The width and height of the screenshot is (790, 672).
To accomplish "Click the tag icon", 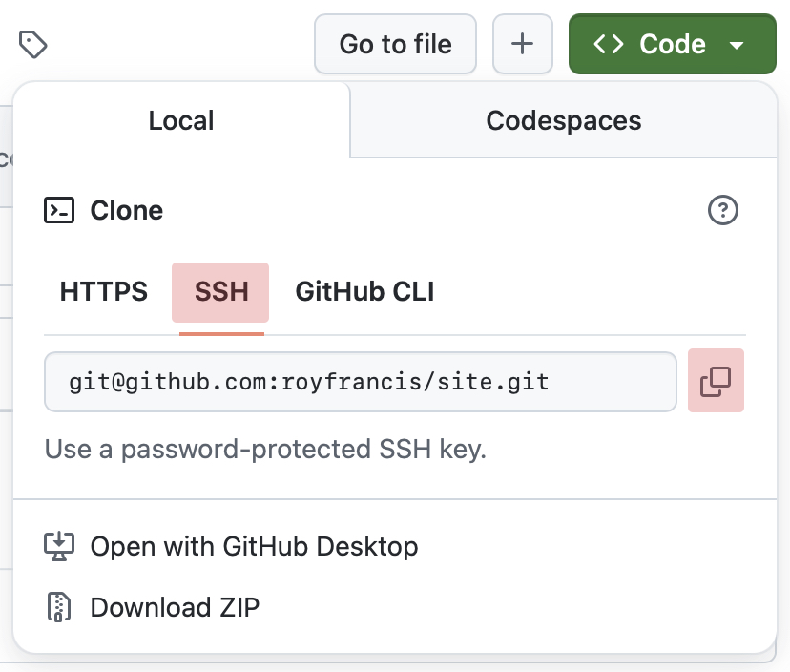I will (33, 44).
